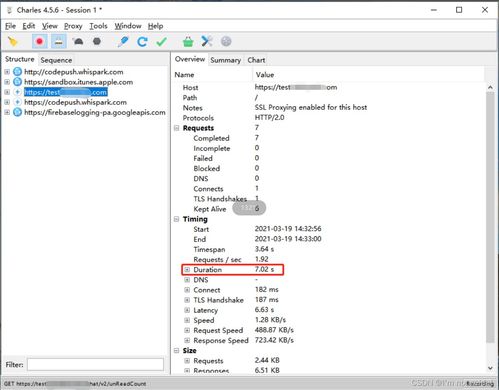Viewport: 499px width, 390px height.
Task: Click the compose pen icon
Action: click(123, 42)
